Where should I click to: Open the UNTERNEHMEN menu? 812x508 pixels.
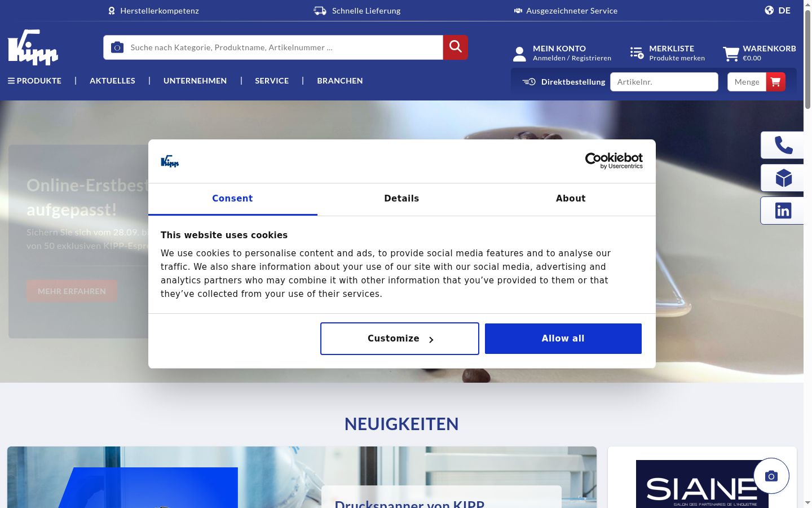(x=195, y=81)
